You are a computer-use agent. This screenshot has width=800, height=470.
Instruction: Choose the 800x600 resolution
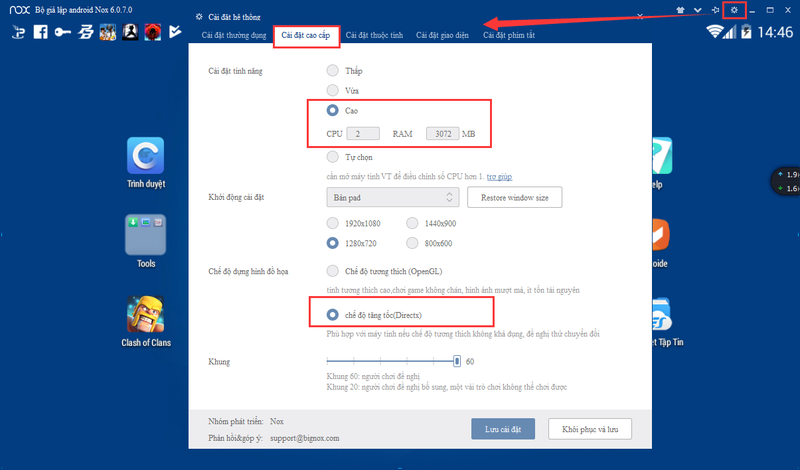tap(412, 243)
